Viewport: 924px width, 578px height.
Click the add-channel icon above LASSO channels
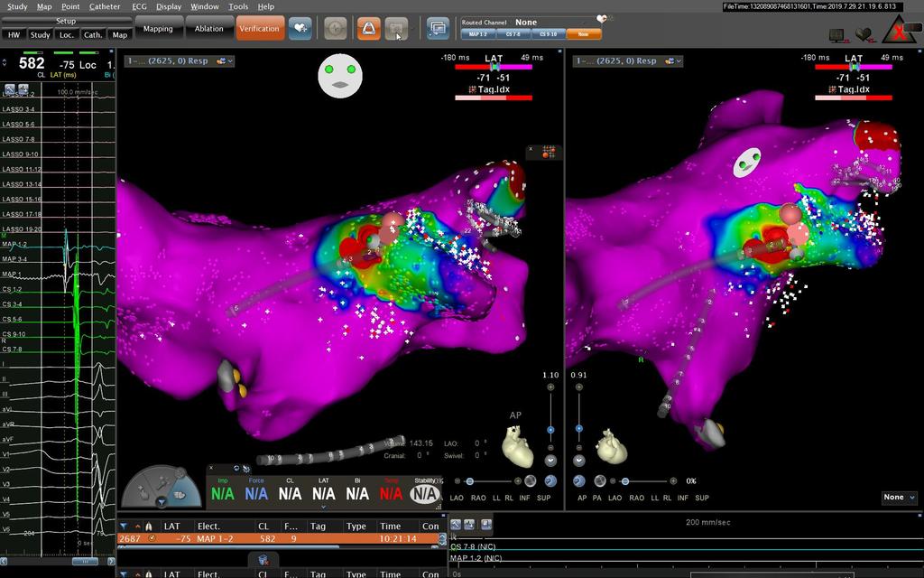[x=23, y=89]
